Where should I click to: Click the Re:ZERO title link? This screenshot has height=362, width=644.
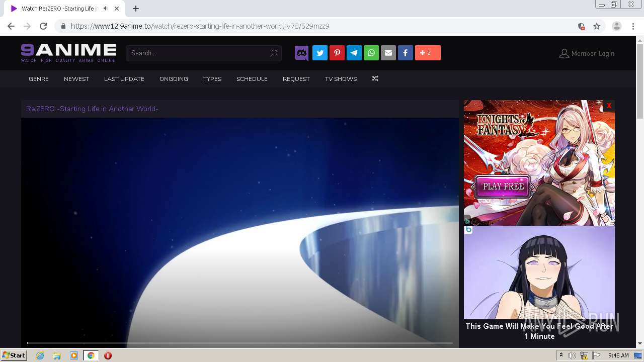click(x=92, y=109)
